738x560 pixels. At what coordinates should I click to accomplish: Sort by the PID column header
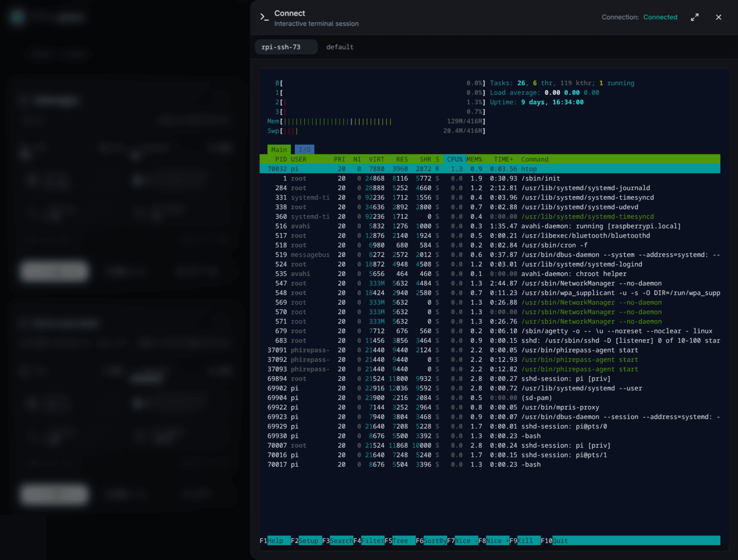click(281, 159)
